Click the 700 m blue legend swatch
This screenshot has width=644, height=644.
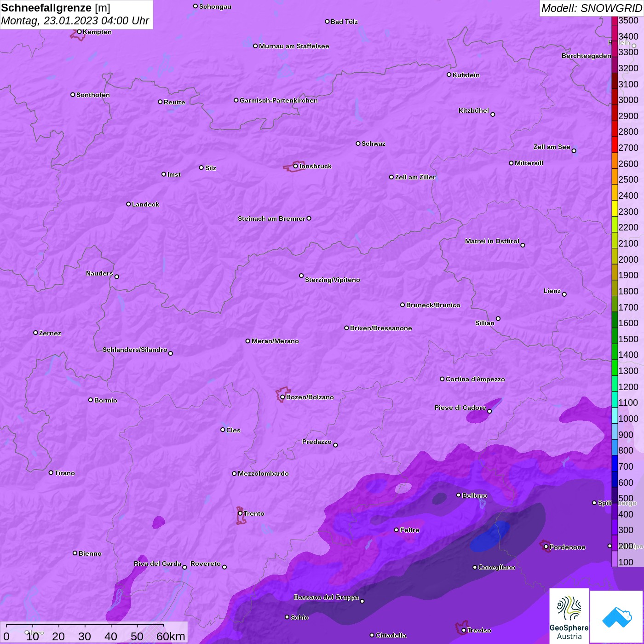point(615,463)
